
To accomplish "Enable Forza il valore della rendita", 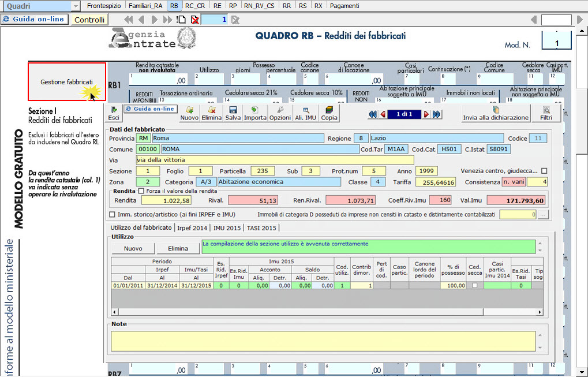I will [x=141, y=191].
